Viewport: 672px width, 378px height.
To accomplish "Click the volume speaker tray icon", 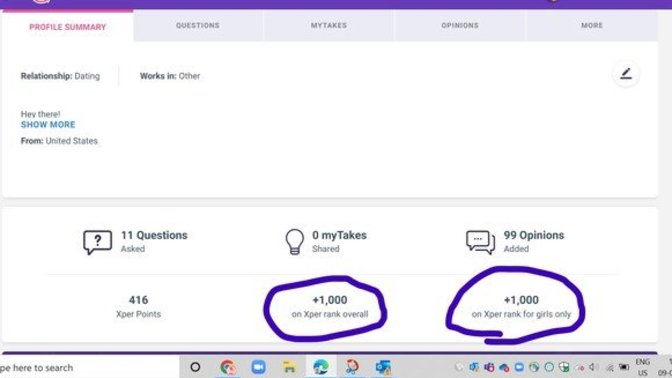I will pos(594,367).
